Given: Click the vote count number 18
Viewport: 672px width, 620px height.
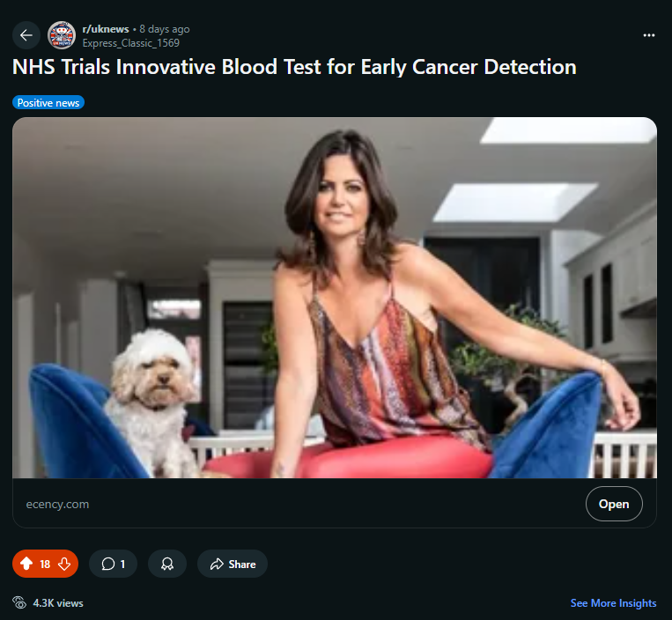Looking at the screenshot, I should pos(46,564).
